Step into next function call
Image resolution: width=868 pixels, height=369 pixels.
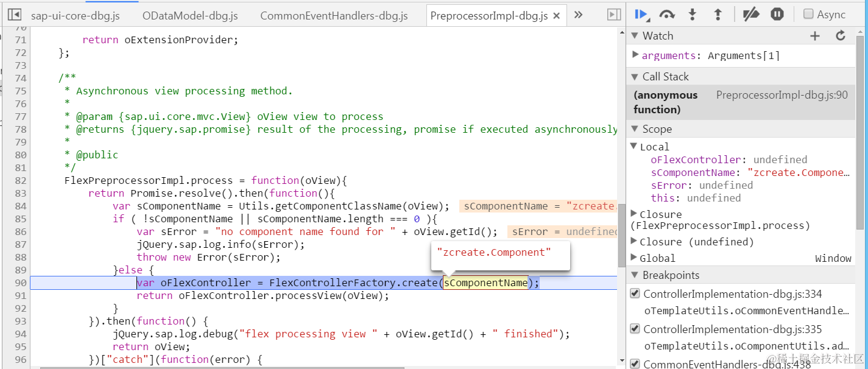click(x=693, y=14)
